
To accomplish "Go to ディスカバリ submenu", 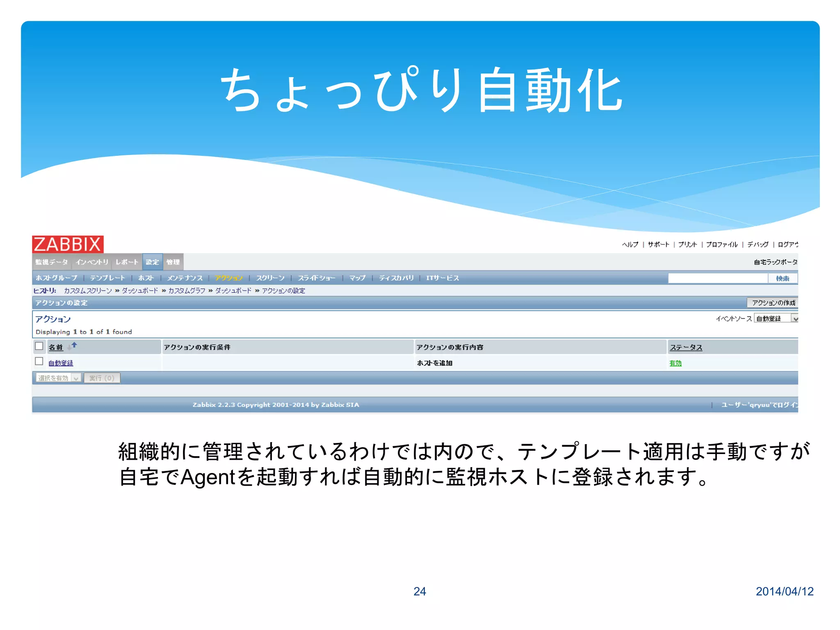I will (396, 278).
